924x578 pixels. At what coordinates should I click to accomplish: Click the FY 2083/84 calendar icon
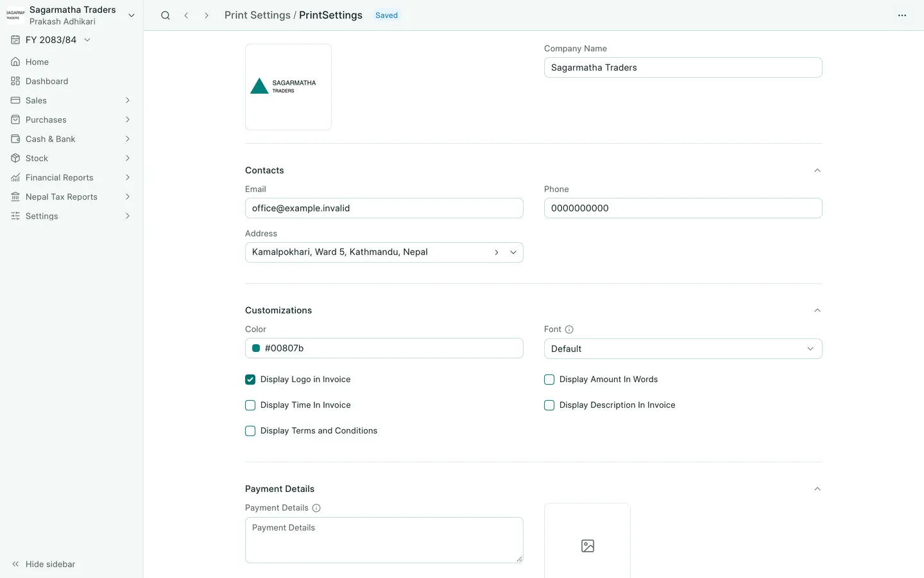click(15, 40)
